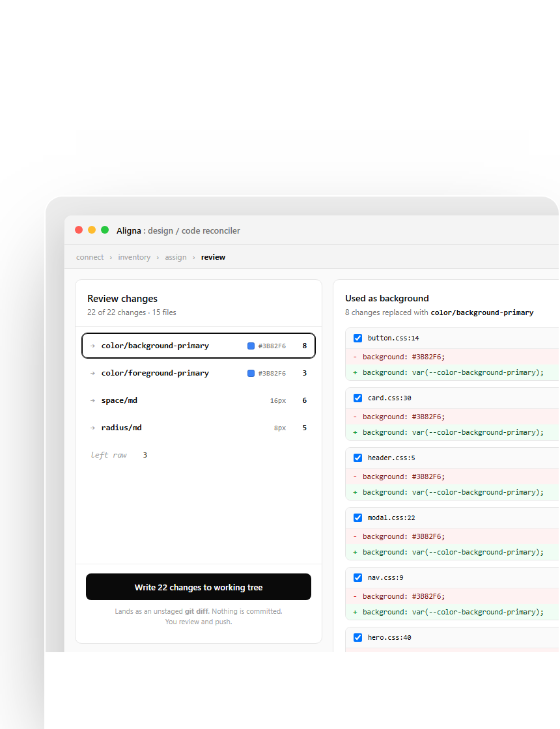Open the color/foreground-primary token row
This screenshot has height=729, width=560.
tap(199, 373)
